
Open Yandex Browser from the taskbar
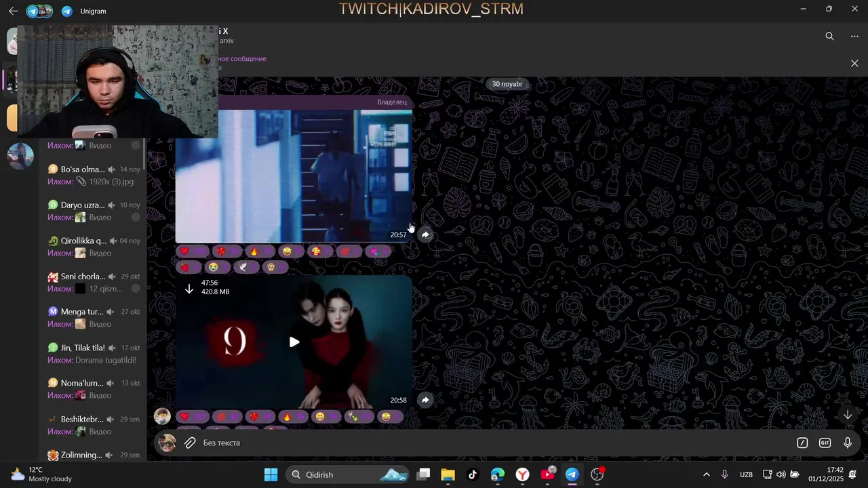click(x=523, y=474)
